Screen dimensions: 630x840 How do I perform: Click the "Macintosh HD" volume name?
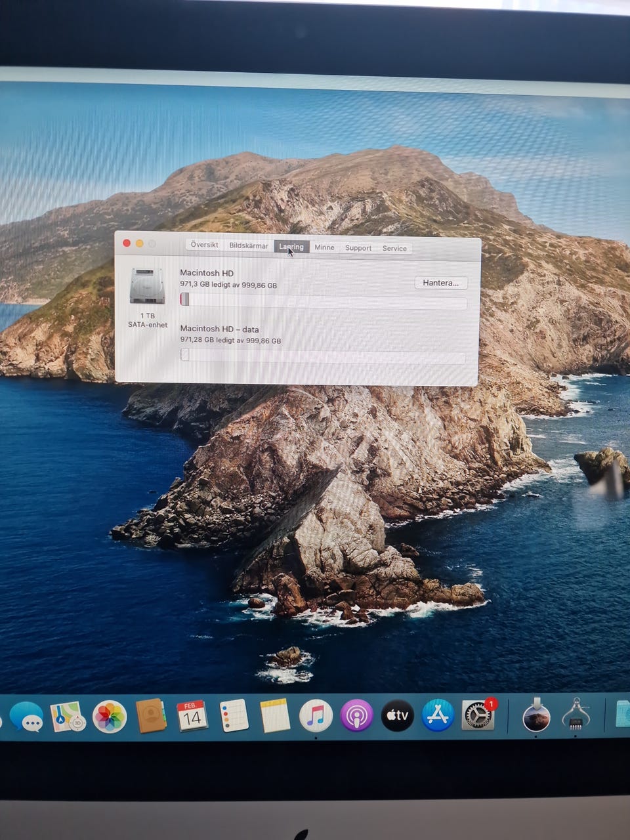point(207,273)
